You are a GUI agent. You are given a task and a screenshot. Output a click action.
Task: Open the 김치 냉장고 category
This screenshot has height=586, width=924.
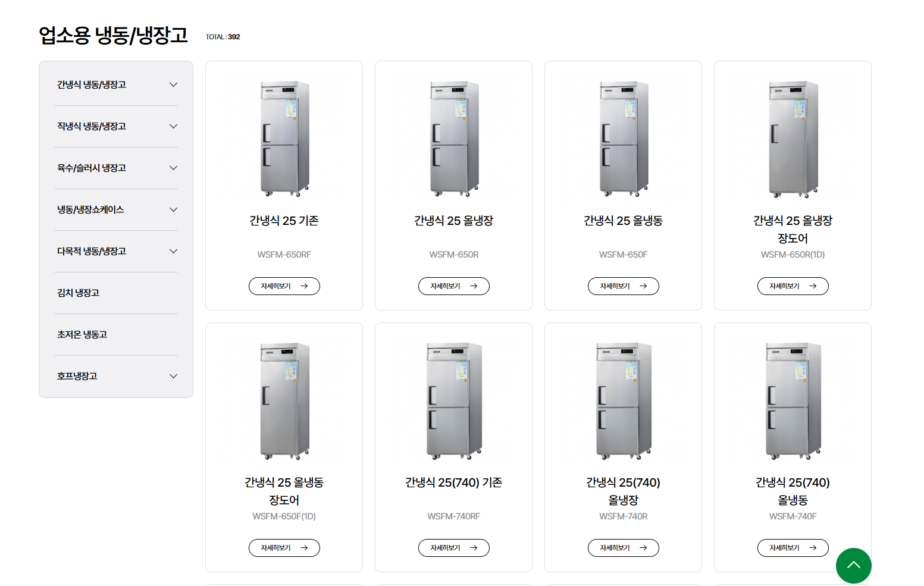pyautogui.click(x=116, y=293)
